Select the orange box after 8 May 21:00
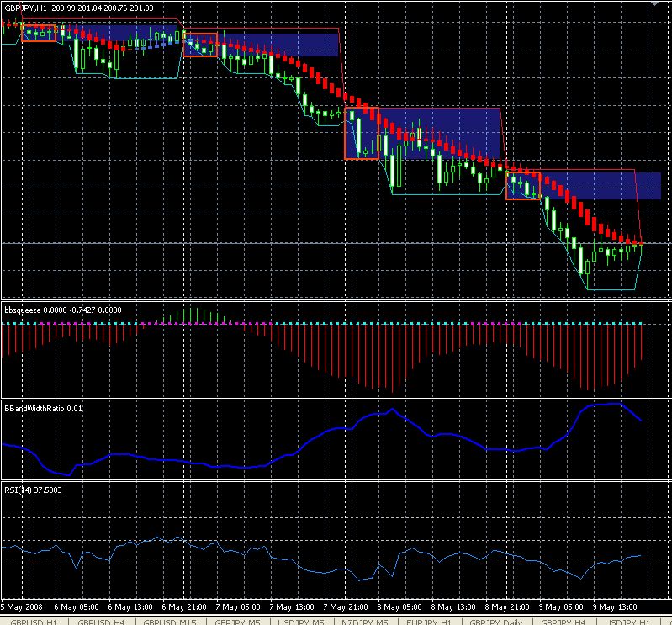This screenshot has width=672, height=625. (x=523, y=186)
